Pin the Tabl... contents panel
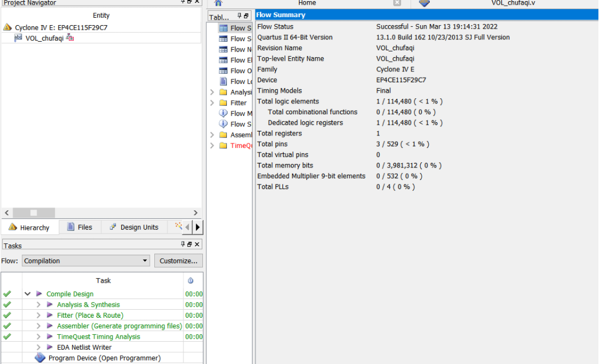 pyautogui.click(x=239, y=16)
